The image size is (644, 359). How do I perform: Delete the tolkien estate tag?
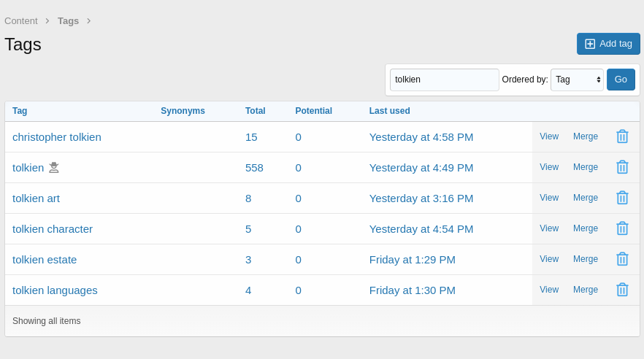coord(622,259)
